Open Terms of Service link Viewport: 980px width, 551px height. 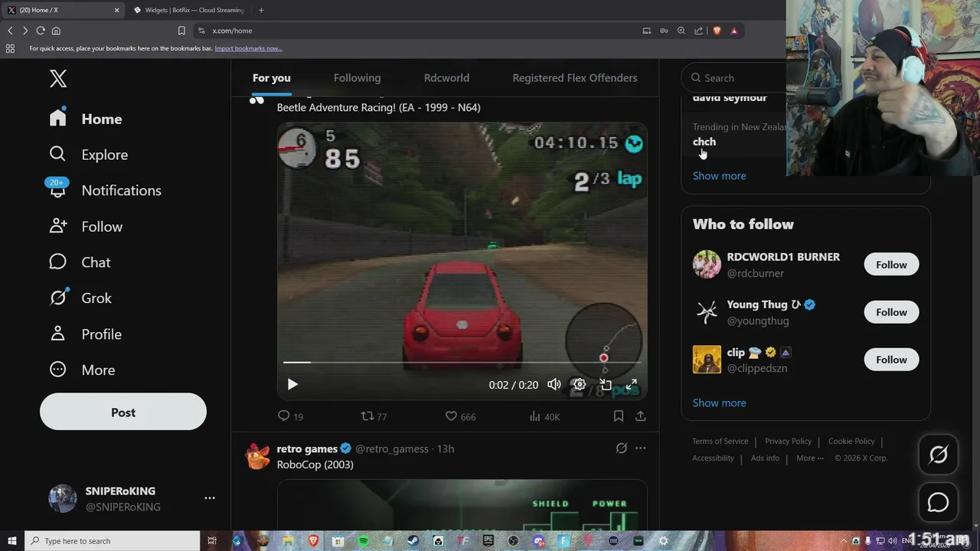point(720,441)
